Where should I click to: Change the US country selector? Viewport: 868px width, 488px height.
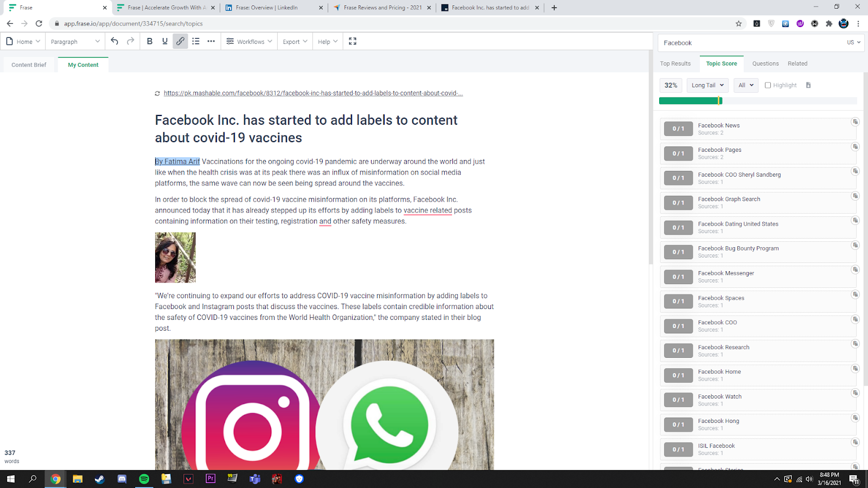coord(853,42)
